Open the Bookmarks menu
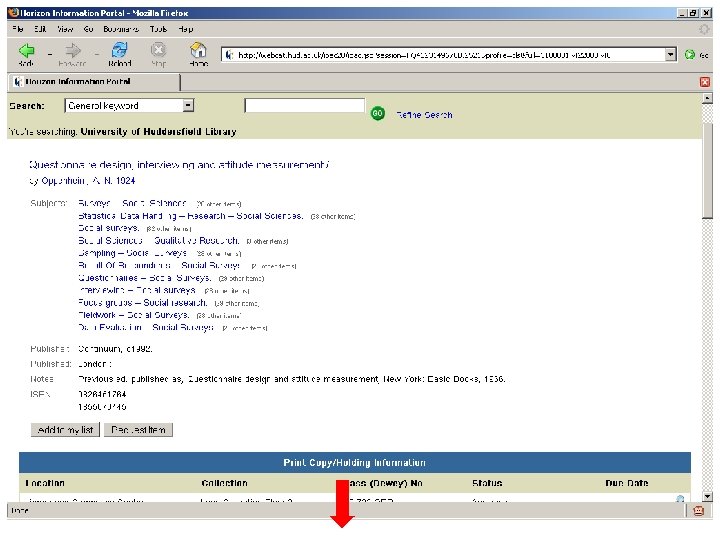 click(x=121, y=29)
